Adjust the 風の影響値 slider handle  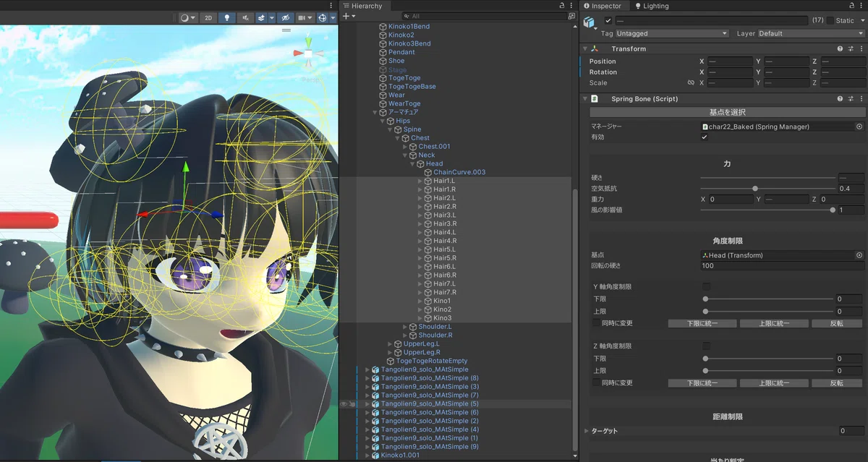833,210
